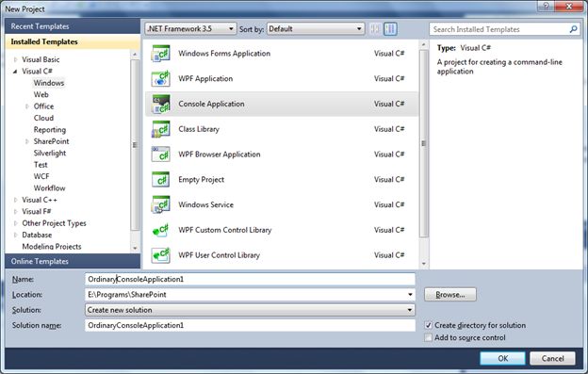
Task: Click the Browse... button
Action: (x=450, y=295)
